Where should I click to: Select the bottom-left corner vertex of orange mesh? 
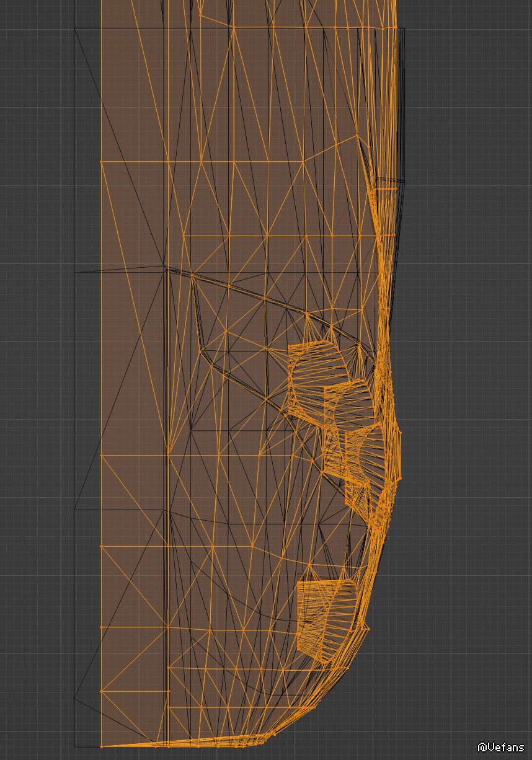pyautogui.click(x=101, y=746)
